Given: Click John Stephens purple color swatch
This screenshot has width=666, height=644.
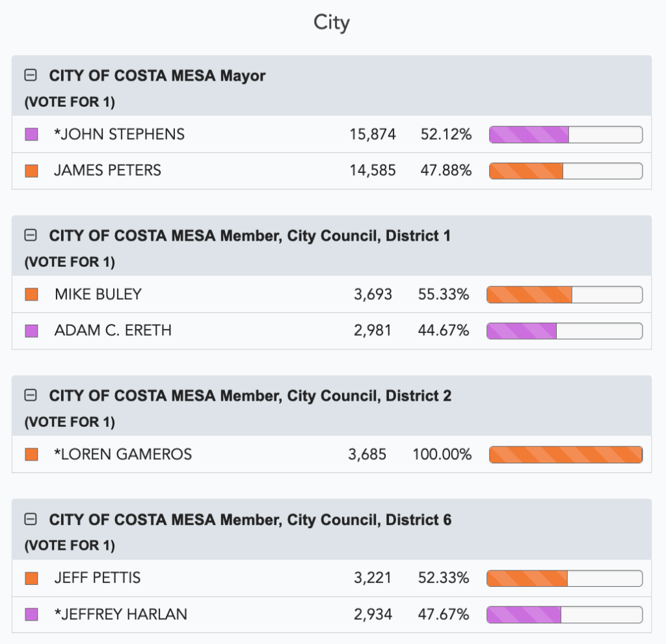Looking at the screenshot, I should pos(31,135).
